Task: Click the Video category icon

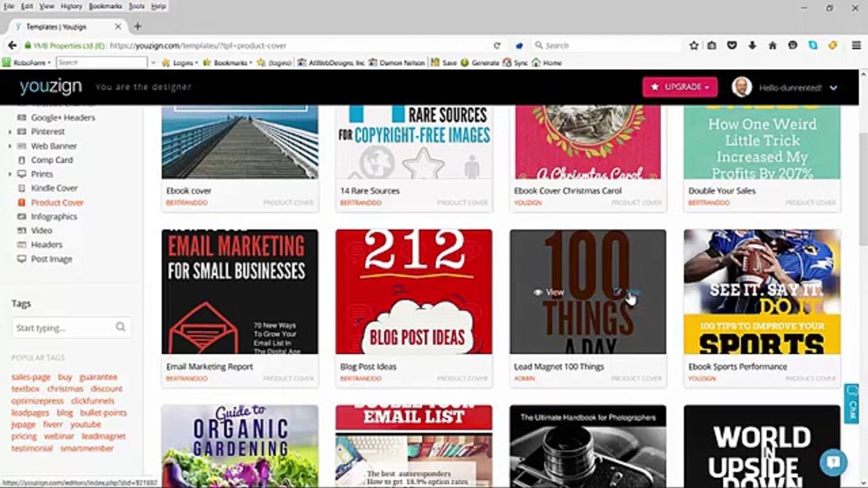Action: tap(21, 230)
